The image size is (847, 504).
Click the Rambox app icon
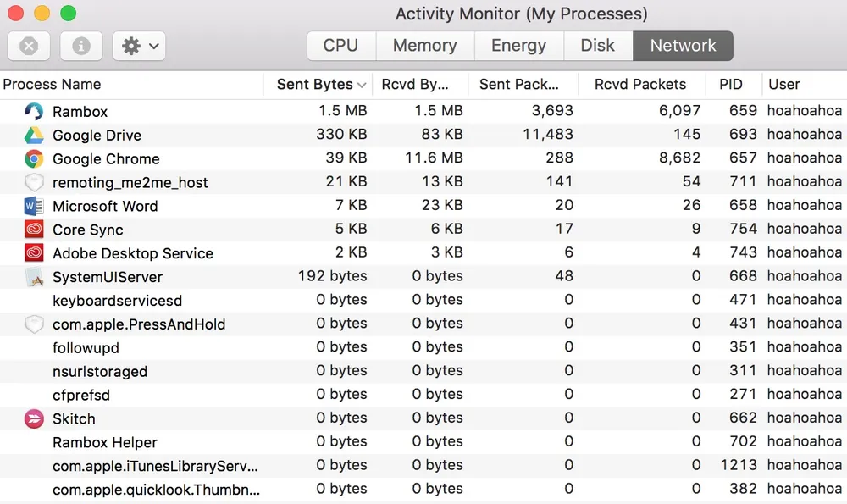pos(34,111)
